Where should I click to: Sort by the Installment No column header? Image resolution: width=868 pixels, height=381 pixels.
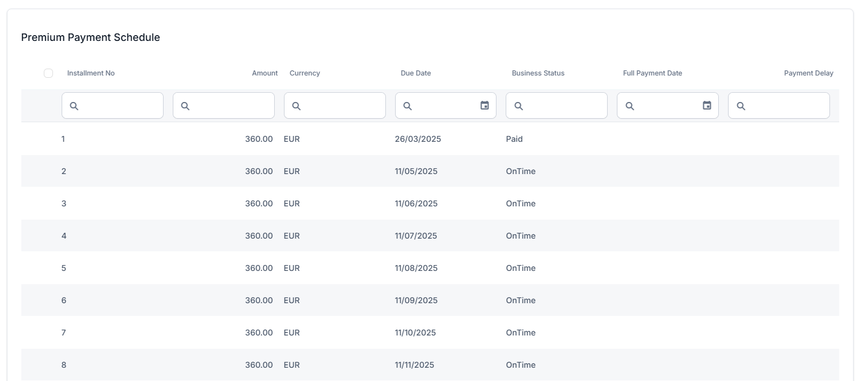click(91, 73)
